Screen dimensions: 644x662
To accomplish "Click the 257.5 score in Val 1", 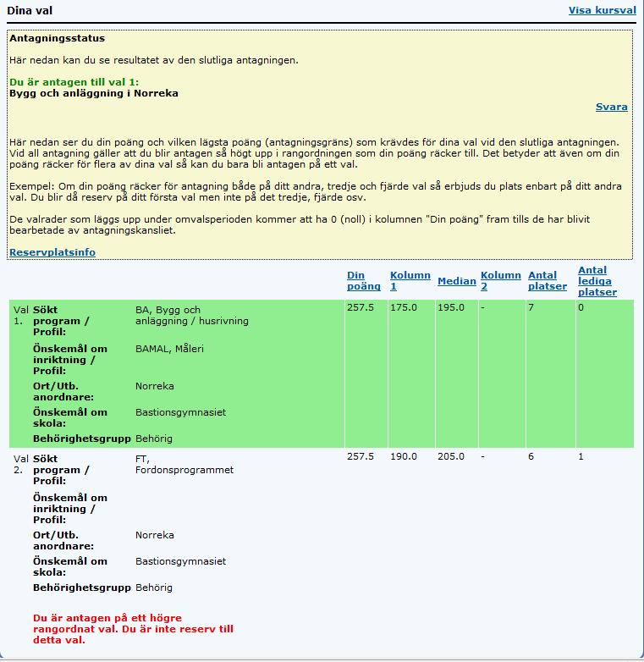I will [361, 307].
